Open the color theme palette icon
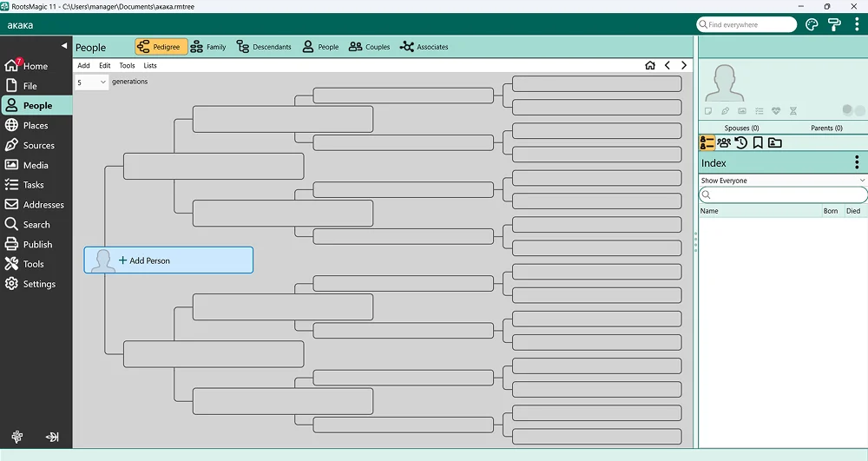868x461 pixels. point(812,25)
